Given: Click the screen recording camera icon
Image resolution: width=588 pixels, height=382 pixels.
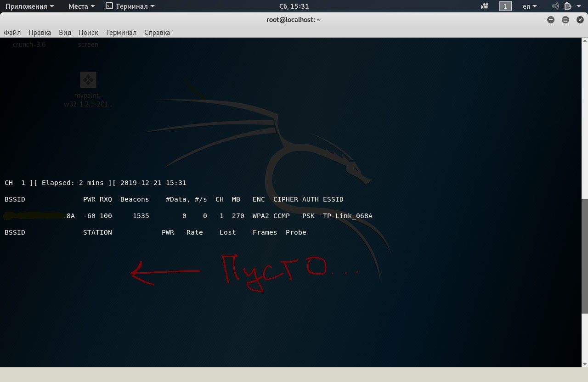Looking at the screenshot, I should [485, 6].
